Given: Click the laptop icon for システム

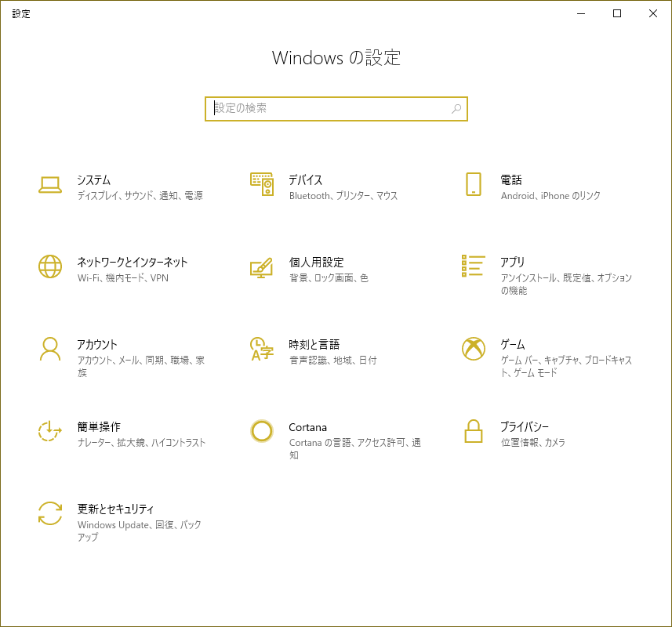Looking at the screenshot, I should pos(50,185).
